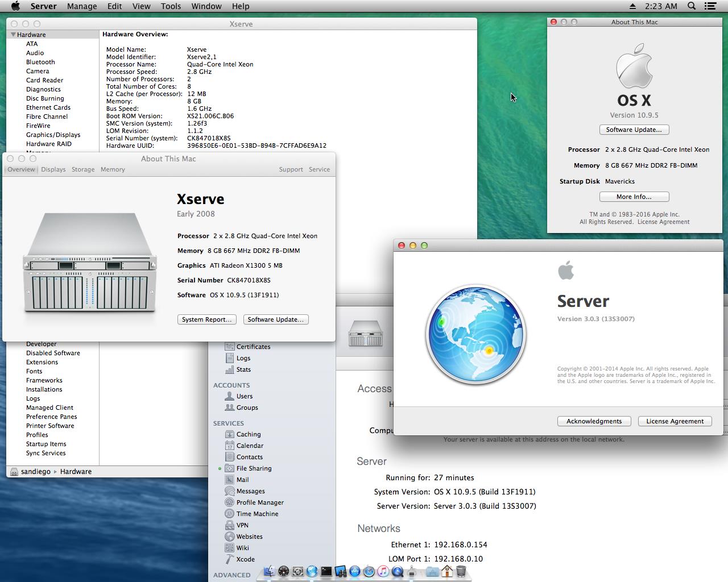This screenshot has height=582, width=728.
Task: Open the Mail service
Action: [237, 480]
